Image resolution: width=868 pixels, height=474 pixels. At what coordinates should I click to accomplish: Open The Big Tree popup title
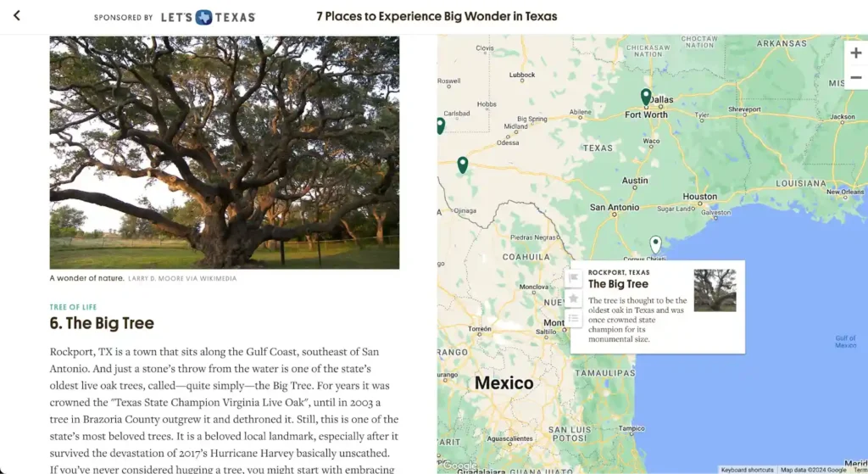click(618, 284)
